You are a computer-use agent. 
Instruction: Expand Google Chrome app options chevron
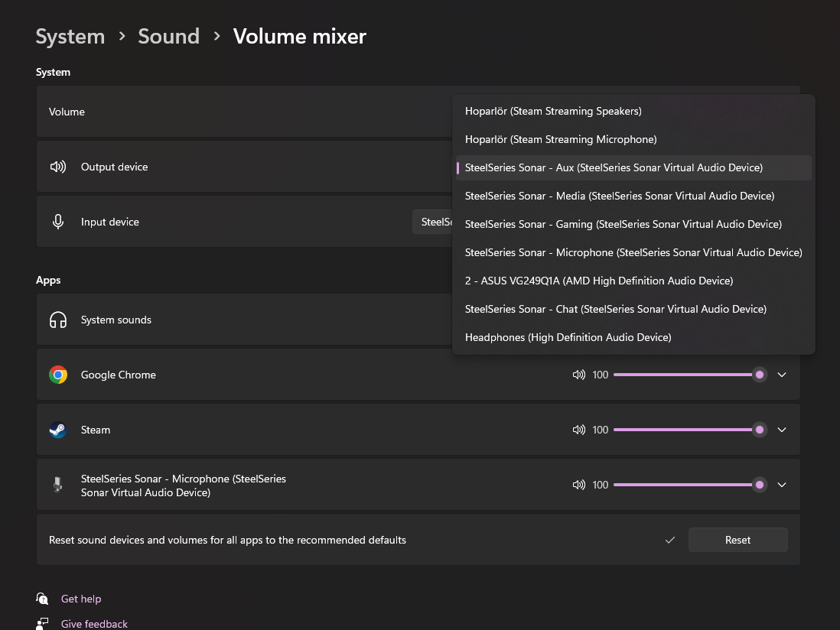pos(782,375)
